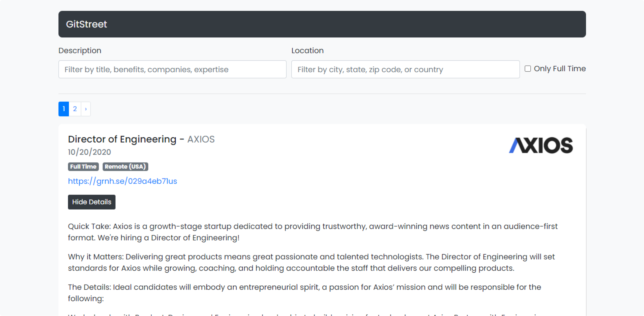
Task: Click the 10/20/2020 posting date
Action: point(90,152)
